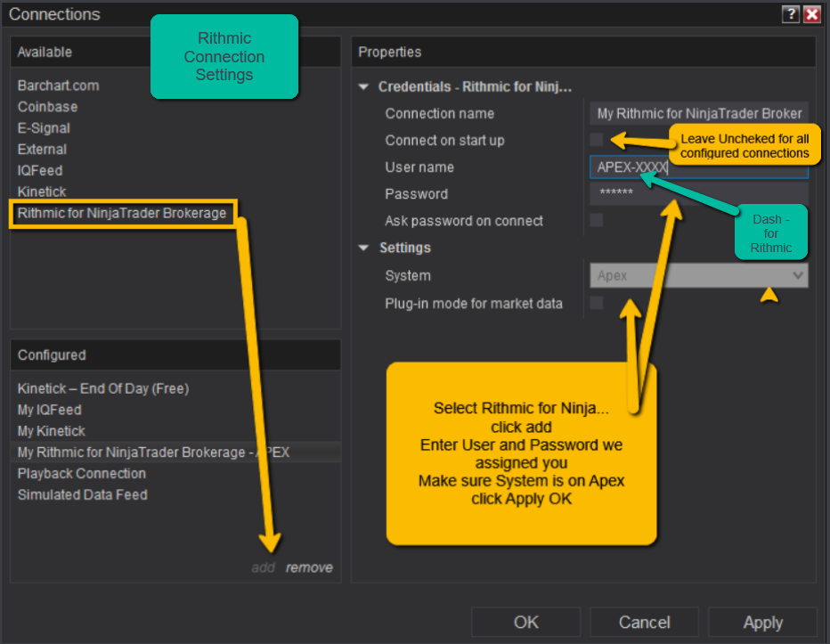This screenshot has height=644, width=830.
Task: Select My IQFeed configured connection
Action: tap(50, 410)
